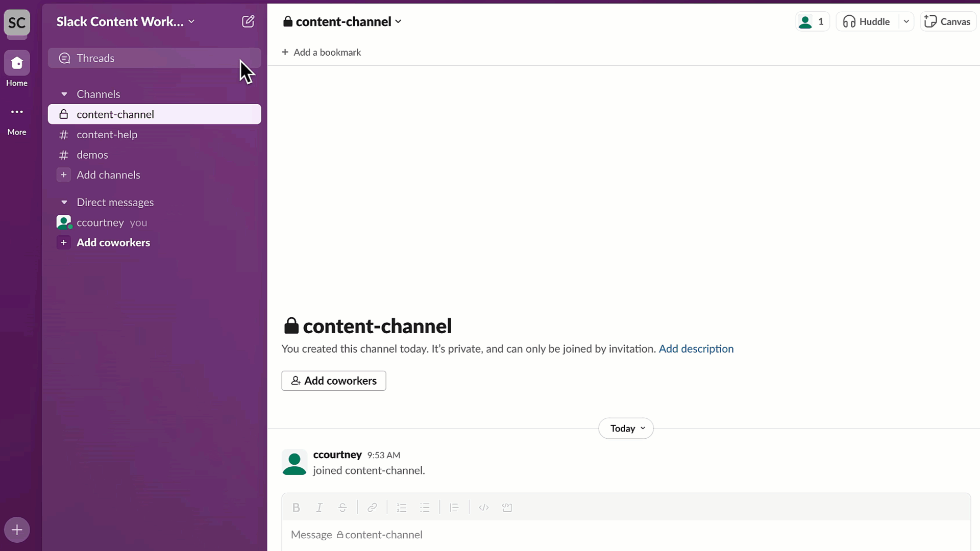Screen dimensions: 980x551
Task: Click the Add coworkers button
Action: tap(333, 380)
